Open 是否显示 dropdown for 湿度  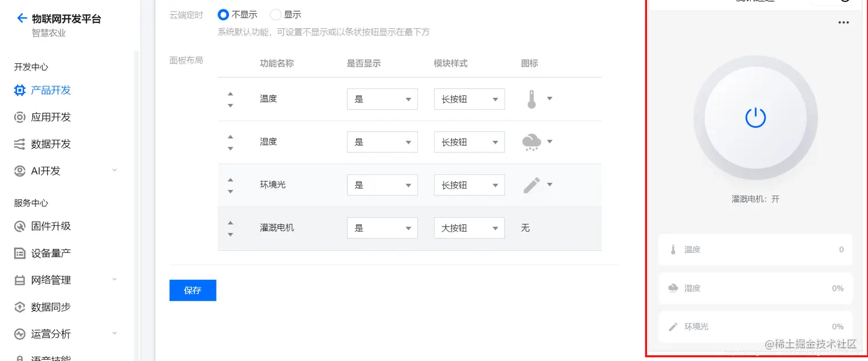pos(382,142)
